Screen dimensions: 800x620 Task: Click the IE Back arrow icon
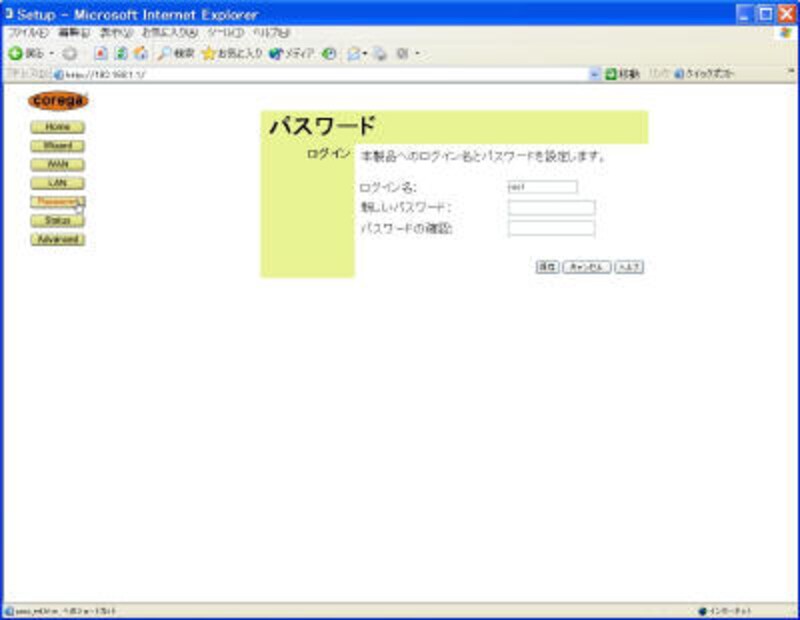pyautogui.click(x=16, y=53)
